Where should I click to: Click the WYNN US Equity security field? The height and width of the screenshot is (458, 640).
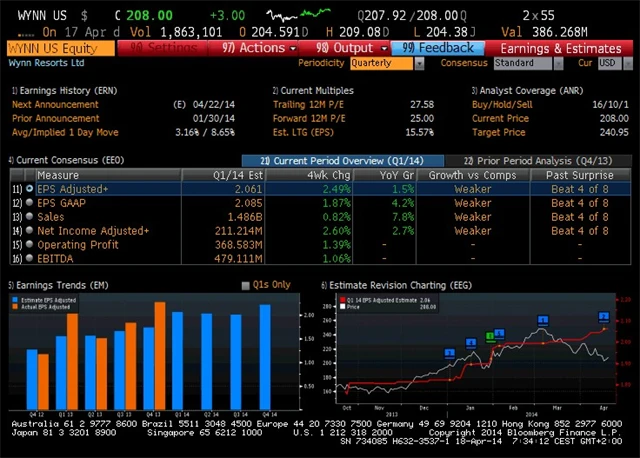60,48
